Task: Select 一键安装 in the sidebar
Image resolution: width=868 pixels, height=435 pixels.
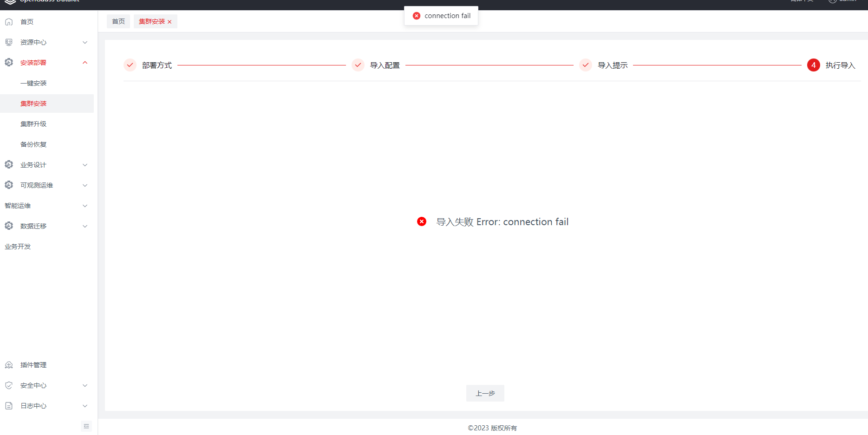Action: (33, 83)
